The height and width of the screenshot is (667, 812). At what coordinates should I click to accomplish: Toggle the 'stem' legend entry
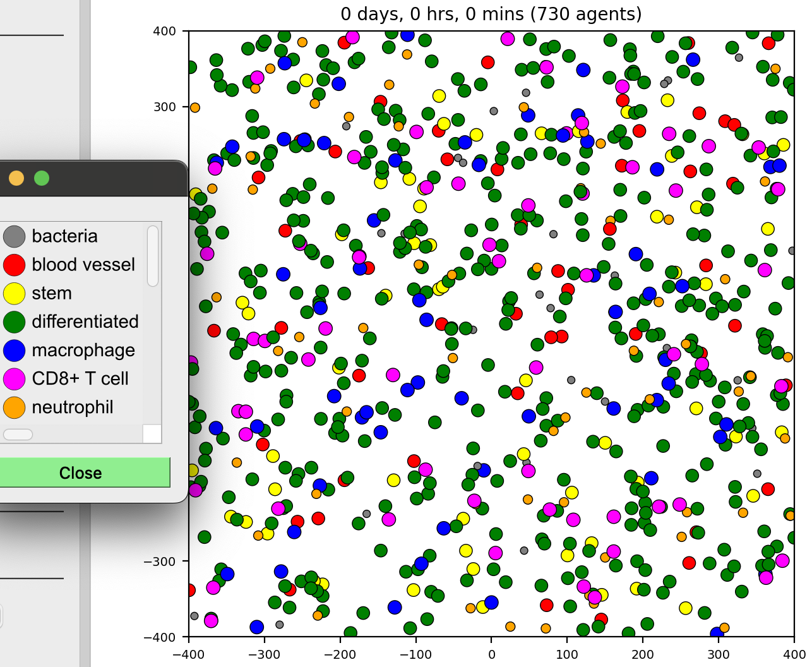point(53,293)
